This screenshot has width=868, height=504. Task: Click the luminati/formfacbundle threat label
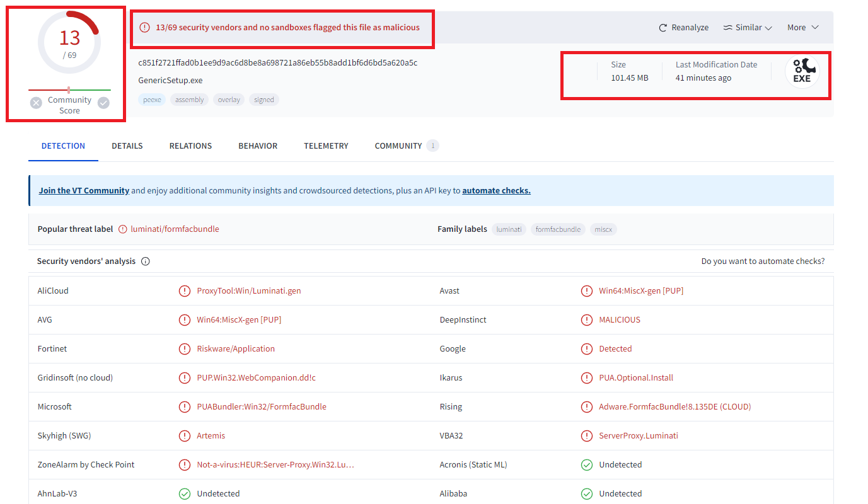pos(175,229)
